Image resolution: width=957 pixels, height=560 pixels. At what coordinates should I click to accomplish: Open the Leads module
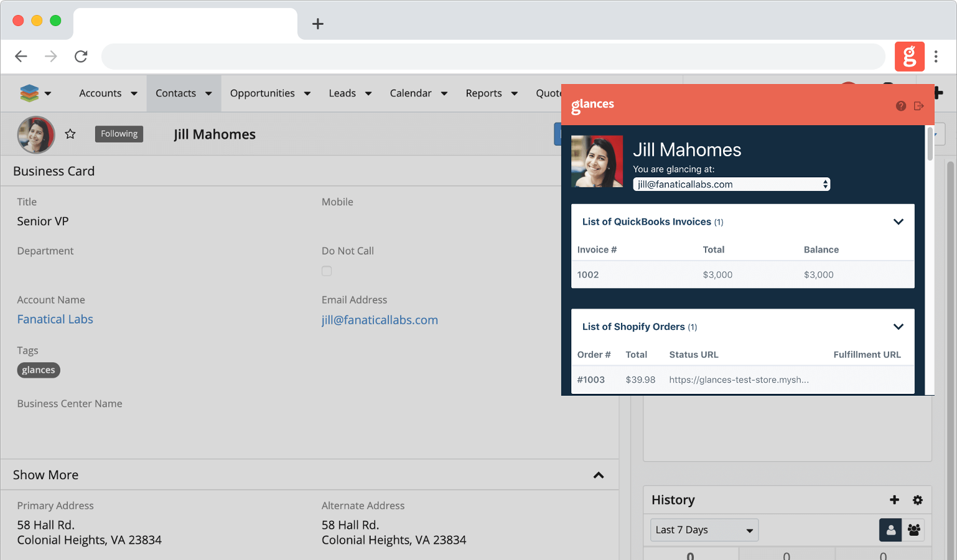pyautogui.click(x=342, y=93)
